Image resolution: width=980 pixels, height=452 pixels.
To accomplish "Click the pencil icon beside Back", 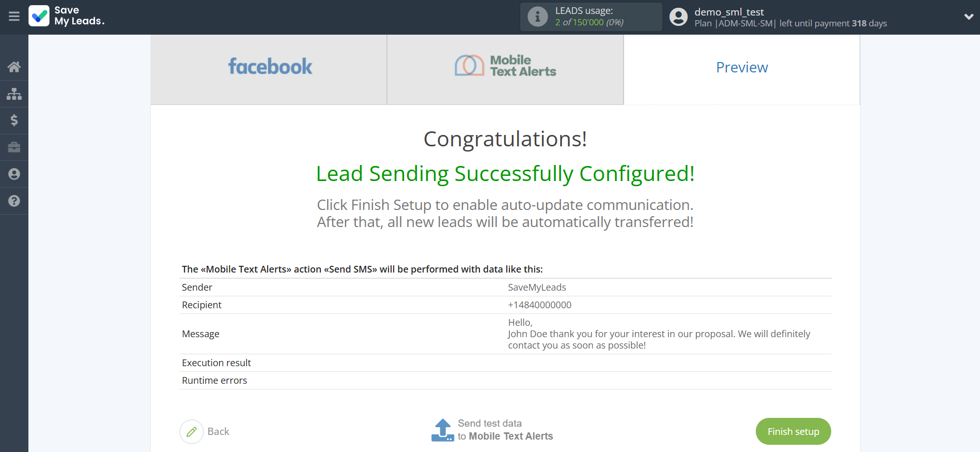I will (191, 431).
